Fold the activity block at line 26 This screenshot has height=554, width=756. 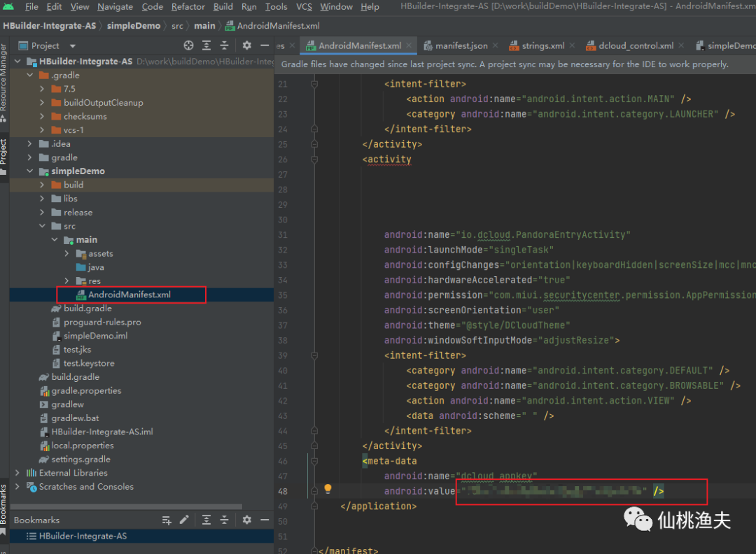(314, 159)
